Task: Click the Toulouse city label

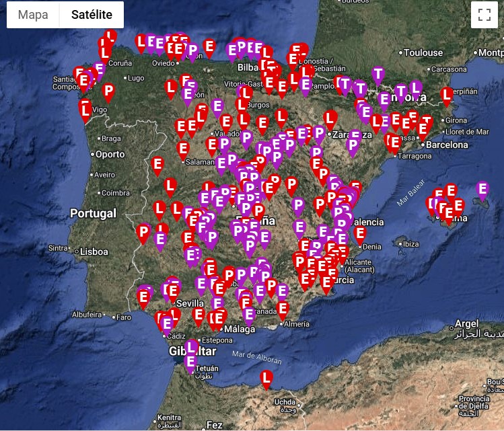Action: coord(423,52)
